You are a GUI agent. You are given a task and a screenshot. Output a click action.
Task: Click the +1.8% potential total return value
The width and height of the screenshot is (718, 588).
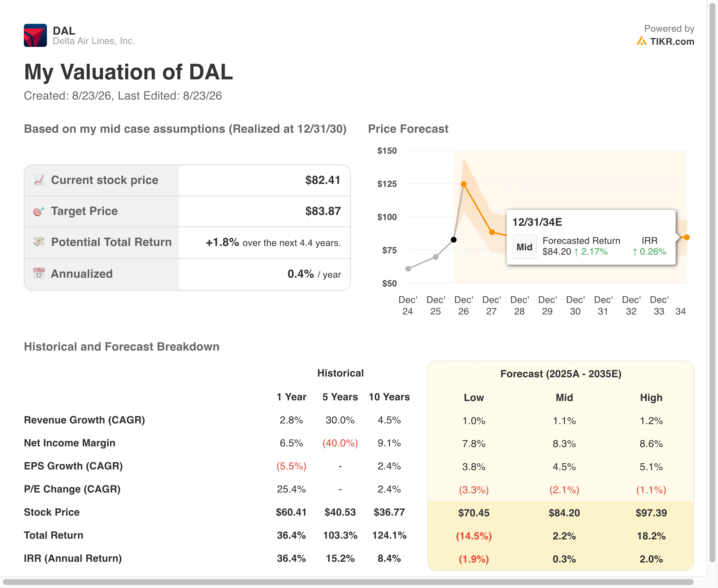(222, 242)
